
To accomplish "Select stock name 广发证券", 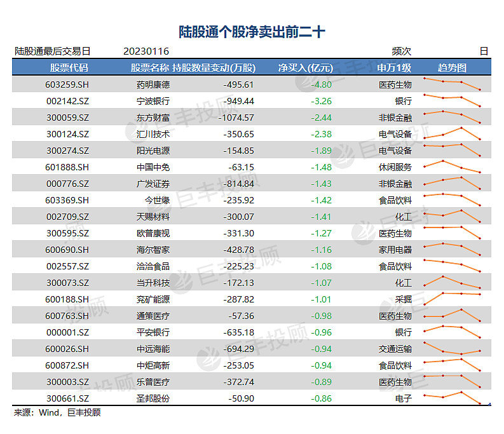I will click(153, 184).
